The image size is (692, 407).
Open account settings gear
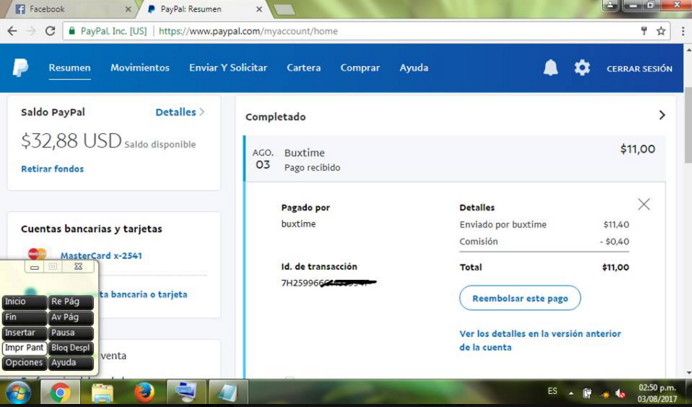pos(582,68)
